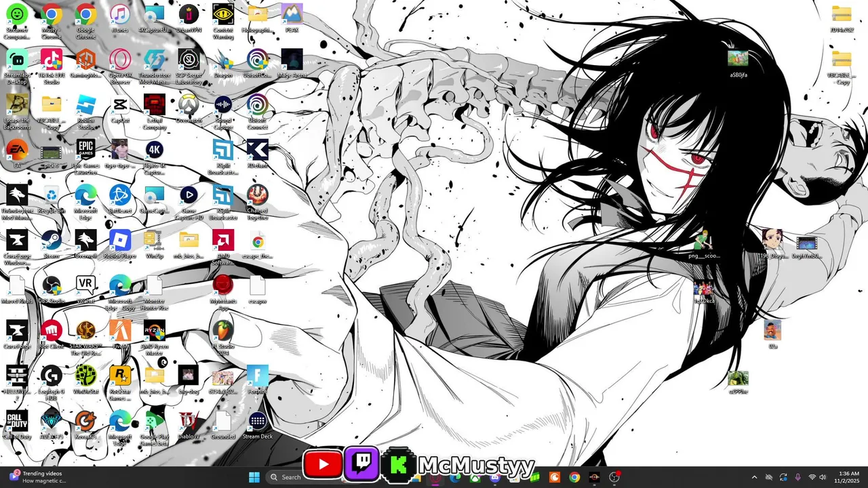Image resolution: width=868 pixels, height=488 pixels.
Task: Launch Streamlabs Desktop shortcut
Action: (17, 66)
